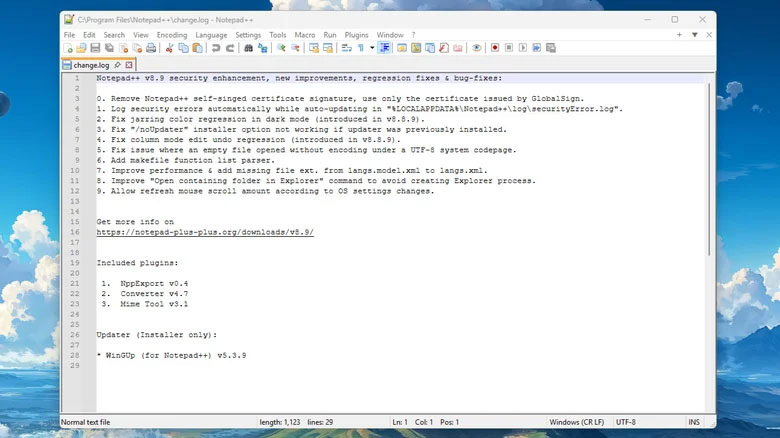The height and width of the screenshot is (438, 780).
Task: Open the document list dropdown triangle at top right
Action: (x=694, y=35)
